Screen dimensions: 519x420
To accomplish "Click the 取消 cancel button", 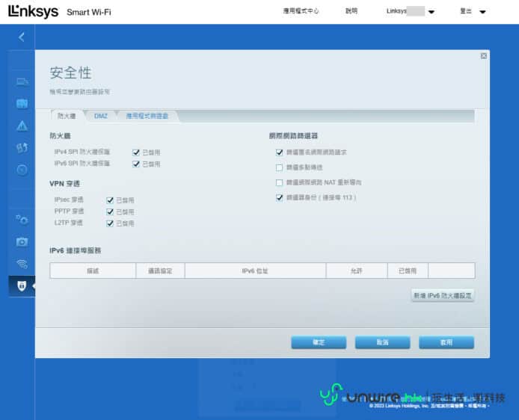I will [x=382, y=342].
